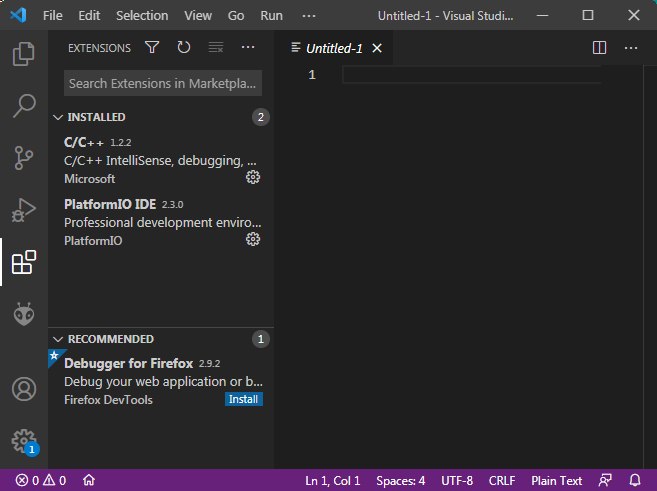The width and height of the screenshot is (657, 491).
Task: Install the Debugger for Firefox extension
Action: pyautogui.click(x=243, y=399)
